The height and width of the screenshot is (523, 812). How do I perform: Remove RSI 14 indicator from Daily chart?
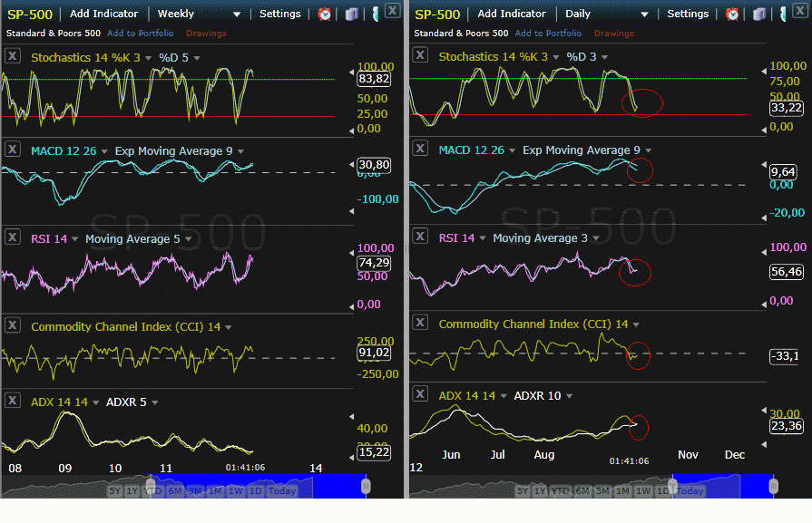(420, 237)
